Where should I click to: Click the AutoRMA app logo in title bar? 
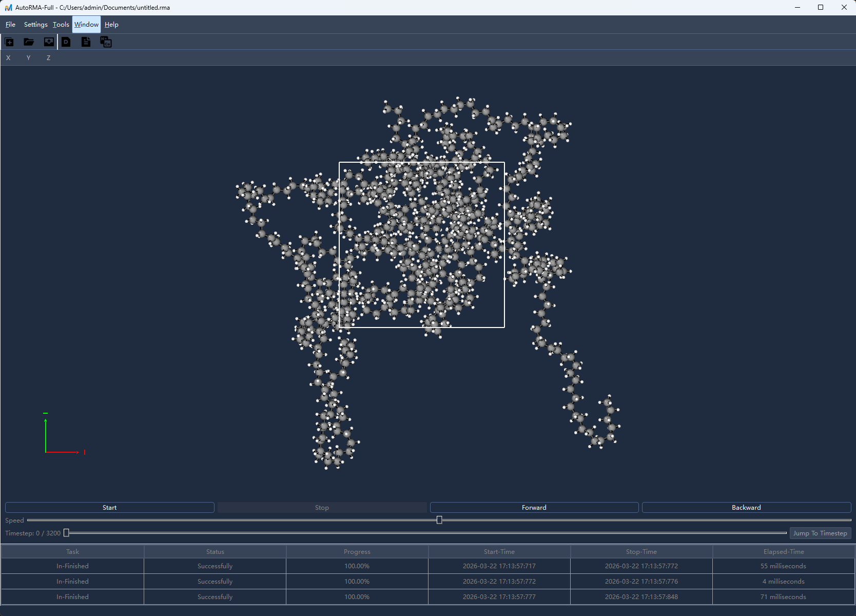8,8
